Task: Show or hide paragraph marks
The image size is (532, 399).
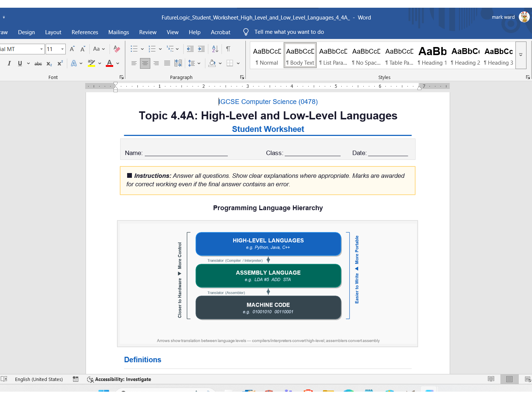Action: 228,49
